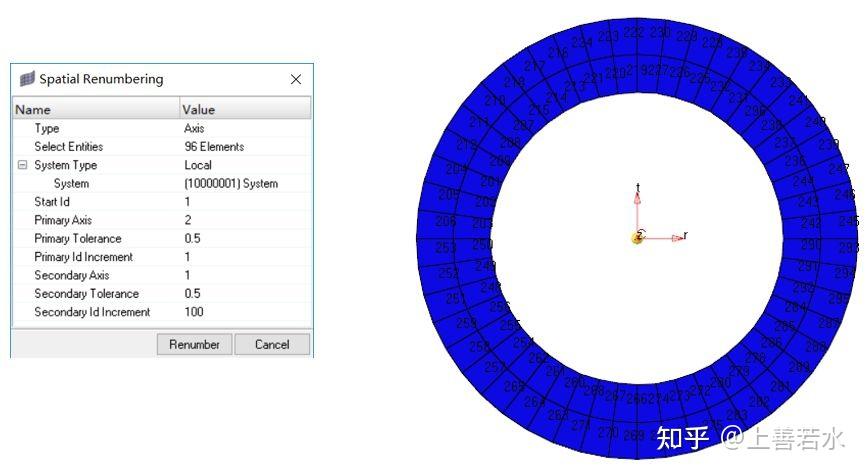Click the r axis arrow tip

click(678, 238)
